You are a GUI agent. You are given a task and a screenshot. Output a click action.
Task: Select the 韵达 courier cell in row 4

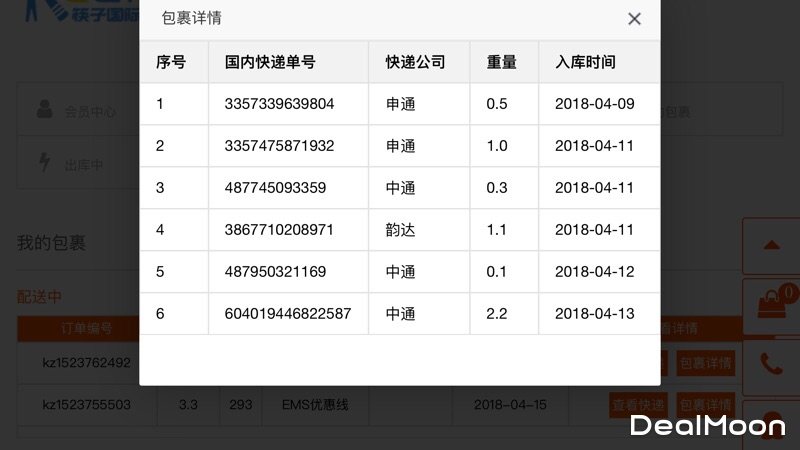click(400, 230)
